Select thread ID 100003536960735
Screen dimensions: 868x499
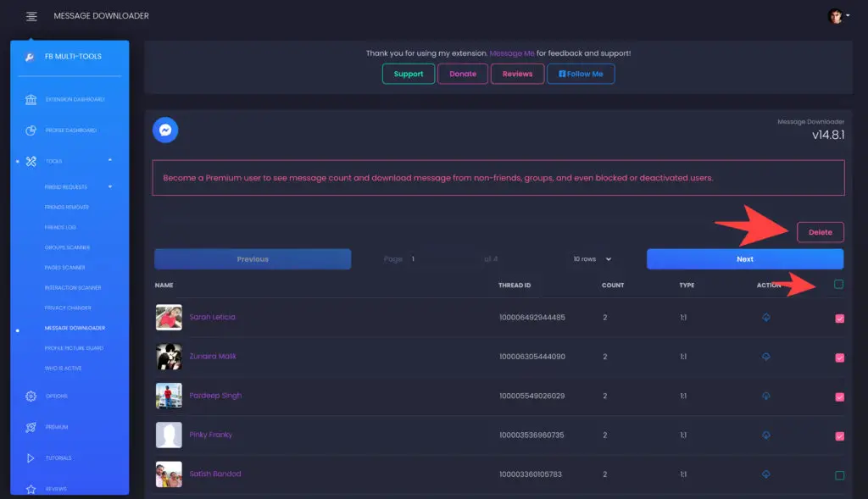pyautogui.click(x=531, y=435)
